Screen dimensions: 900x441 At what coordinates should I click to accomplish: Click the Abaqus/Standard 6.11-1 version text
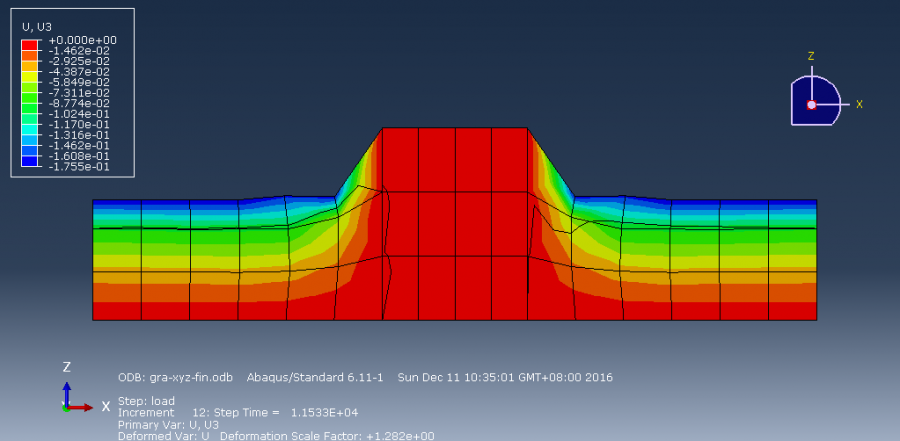(x=315, y=378)
